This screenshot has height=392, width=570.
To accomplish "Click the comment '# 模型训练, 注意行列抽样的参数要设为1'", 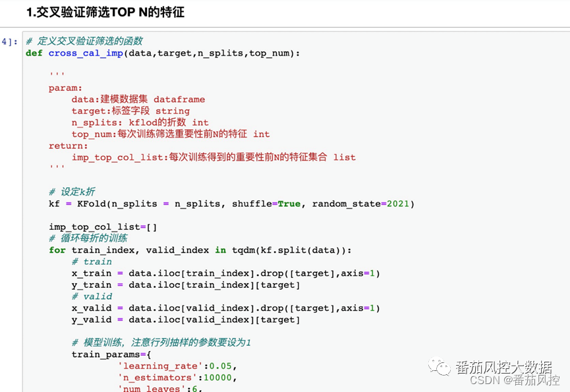I will 161,342.
